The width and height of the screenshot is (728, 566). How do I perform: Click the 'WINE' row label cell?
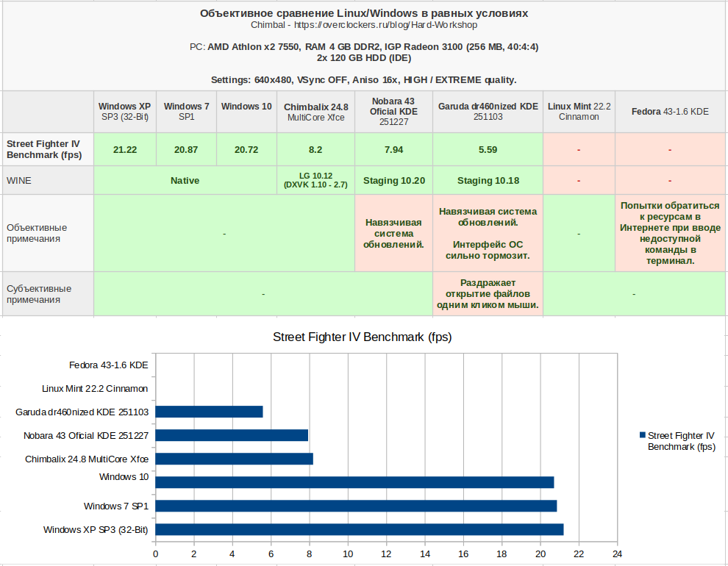pos(48,181)
